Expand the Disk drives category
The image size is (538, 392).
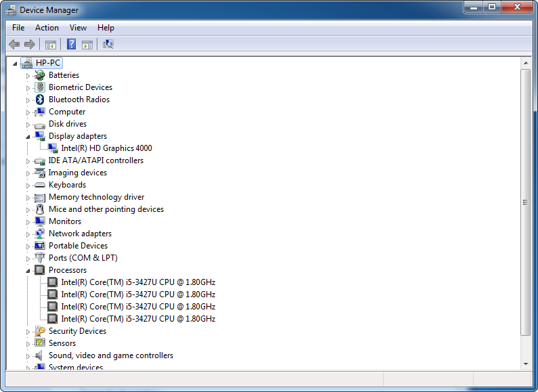click(28, 124)
